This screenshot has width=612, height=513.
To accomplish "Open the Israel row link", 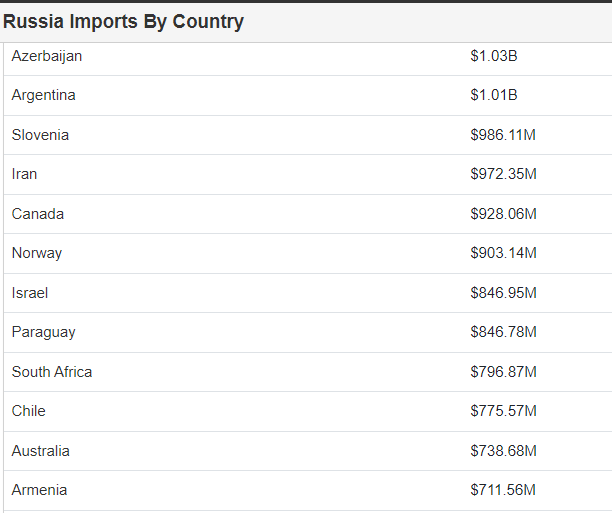I will [30, 293].
